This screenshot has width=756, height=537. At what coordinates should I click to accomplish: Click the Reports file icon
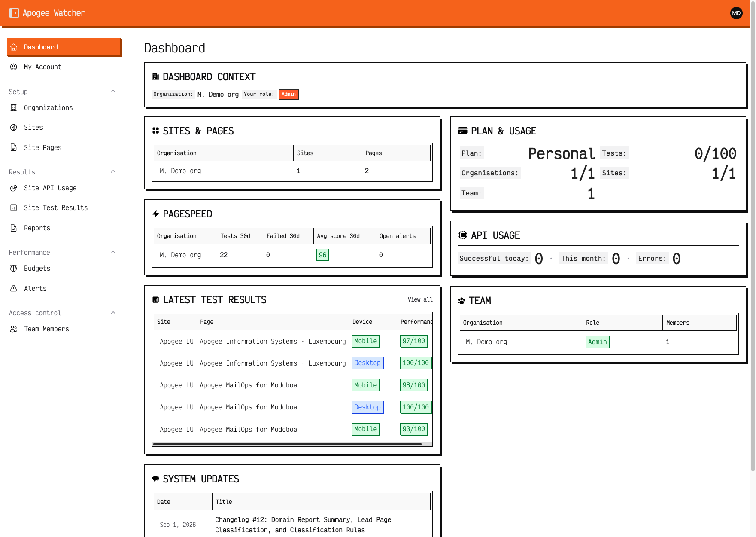[14, 228]
